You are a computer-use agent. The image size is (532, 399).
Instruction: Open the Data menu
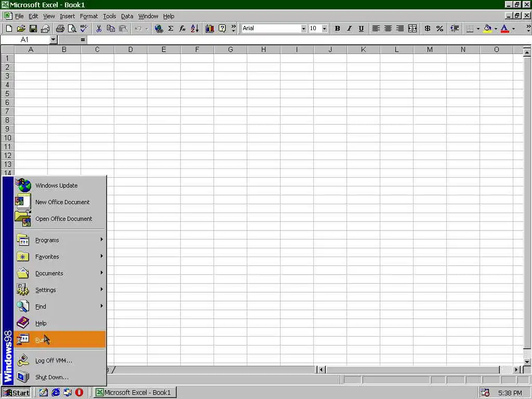(127, 16)
